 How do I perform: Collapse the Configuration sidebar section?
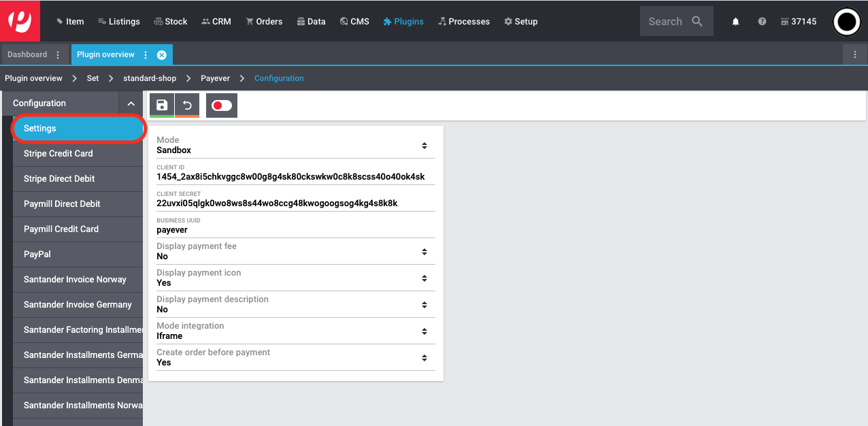pos(131,103)
